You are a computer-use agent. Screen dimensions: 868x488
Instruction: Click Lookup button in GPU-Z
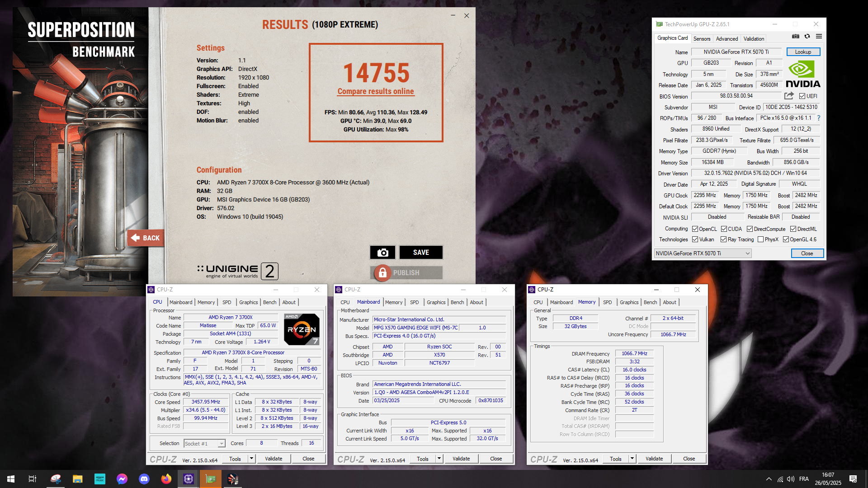[803, 52]
